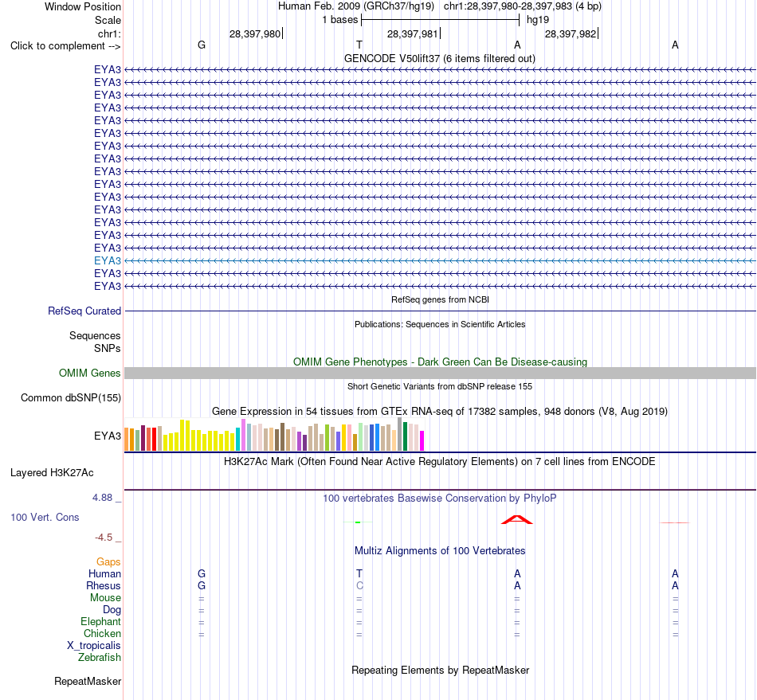Select the light-blue highlighted EYA3 transcript label

(x=108, y=260)
